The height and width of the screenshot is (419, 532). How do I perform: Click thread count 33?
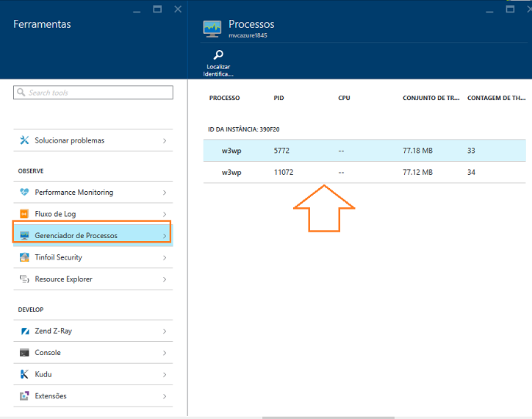point(471,151)
